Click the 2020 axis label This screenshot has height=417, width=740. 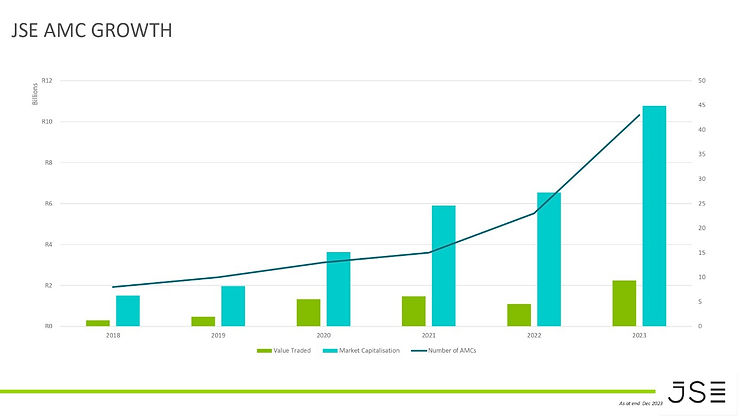pyautogui.click(x=323, y=335)
